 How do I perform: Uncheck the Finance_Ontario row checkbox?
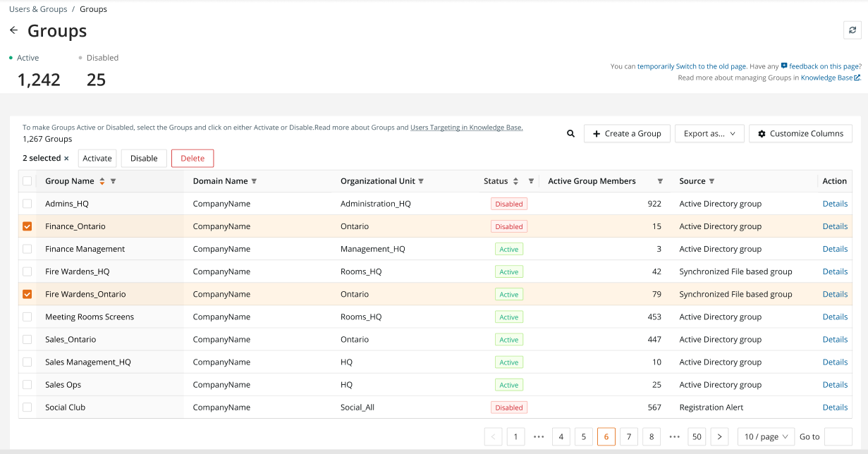(x=27, y=226)
